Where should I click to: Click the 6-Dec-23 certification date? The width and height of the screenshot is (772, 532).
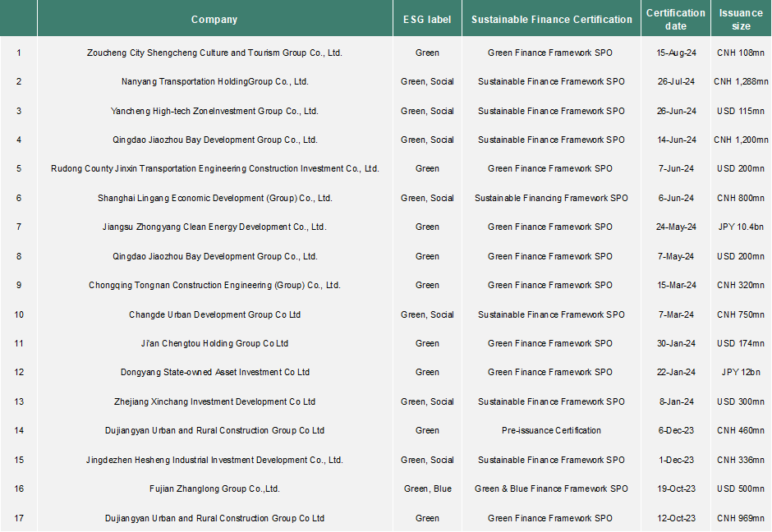(x=676, y=431)
